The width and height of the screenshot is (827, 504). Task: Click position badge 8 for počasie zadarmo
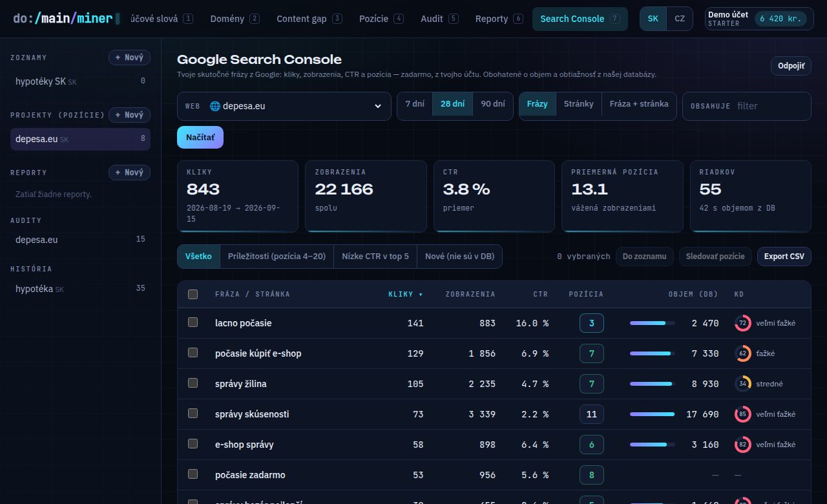tap(592, 475)
